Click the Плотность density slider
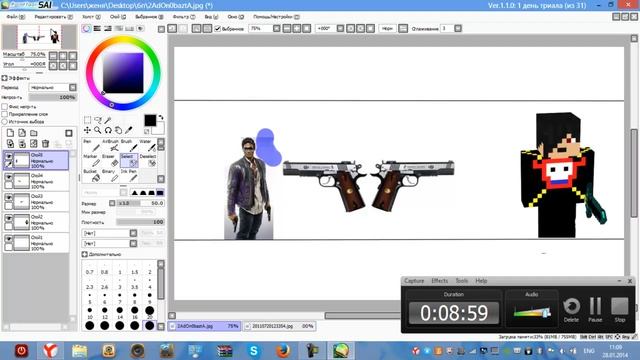This screenshot has width=640, height=360. (x=140, y=222)
